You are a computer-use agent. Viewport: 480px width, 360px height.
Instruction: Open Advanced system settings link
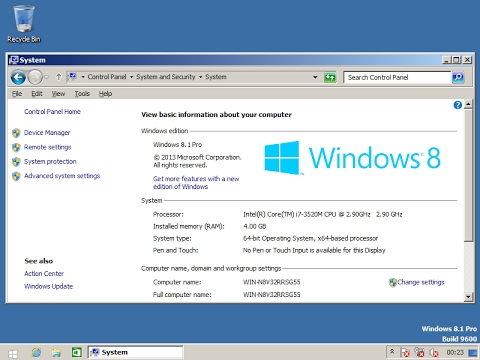[x=62, y=176]
